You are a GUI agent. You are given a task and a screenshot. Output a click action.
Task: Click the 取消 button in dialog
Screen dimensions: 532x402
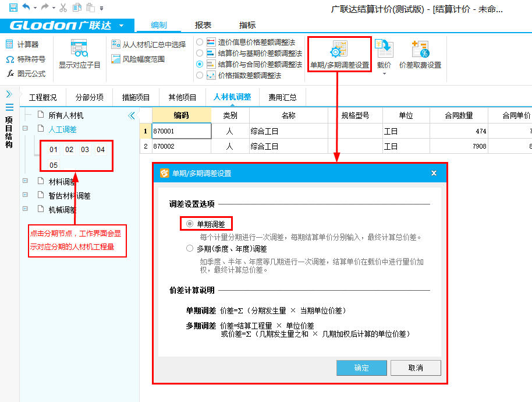pos(416,368)
